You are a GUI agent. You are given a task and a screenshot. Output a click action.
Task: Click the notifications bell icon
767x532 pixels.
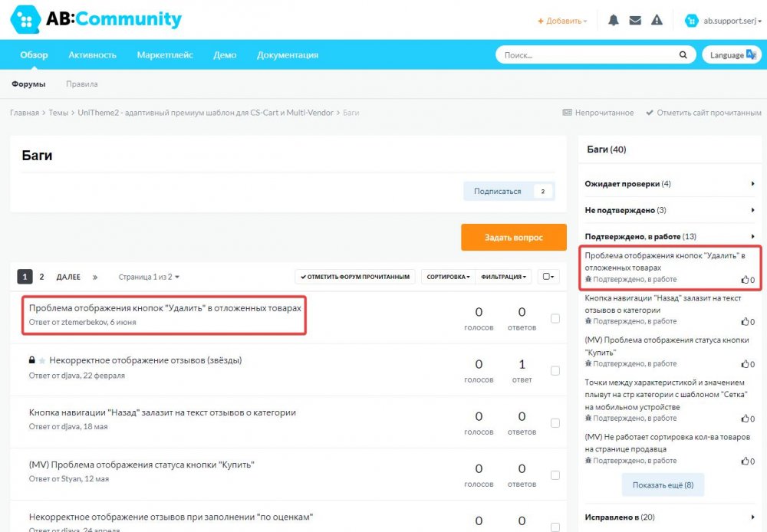(613, 21)
